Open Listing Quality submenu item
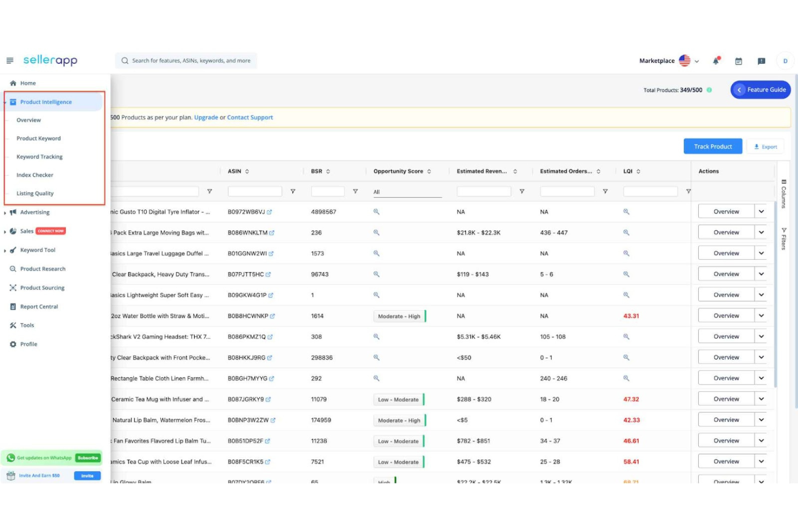 35,194
